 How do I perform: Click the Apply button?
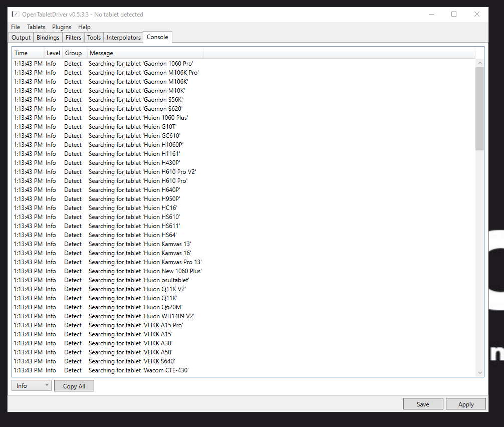pos(465,403)
